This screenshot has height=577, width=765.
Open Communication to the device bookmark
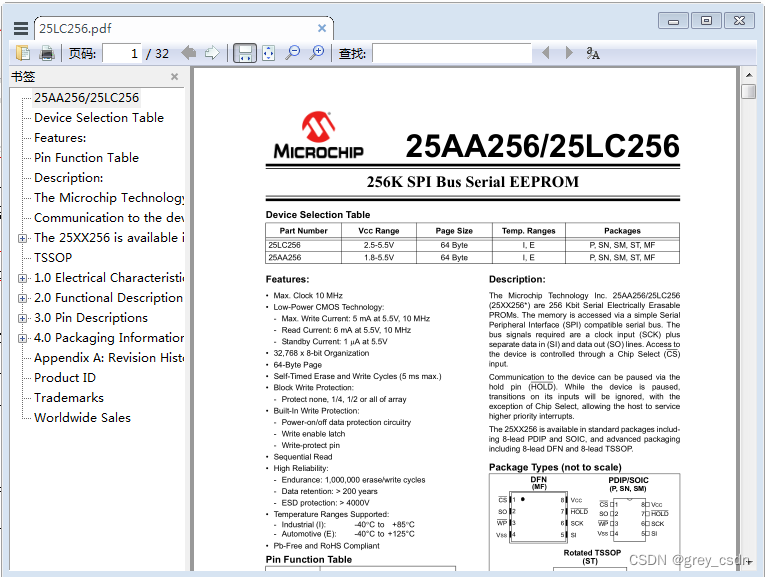click(x=109, y=218)
